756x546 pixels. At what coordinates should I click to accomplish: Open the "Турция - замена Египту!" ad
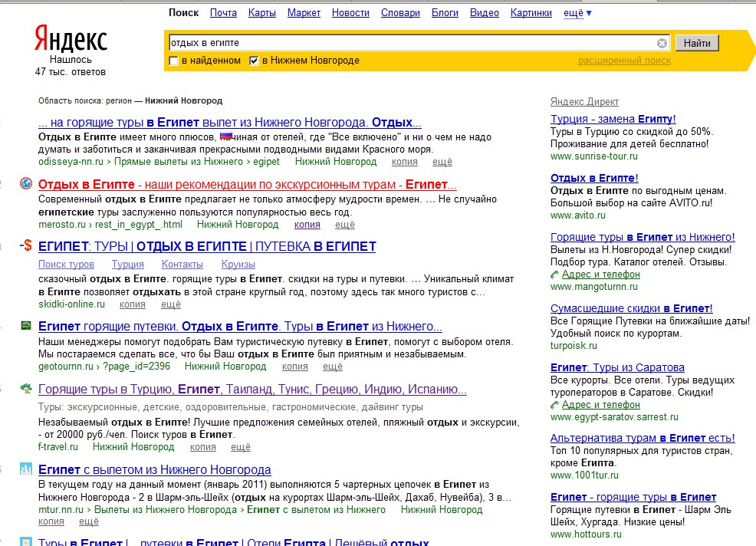coord(613,119)
